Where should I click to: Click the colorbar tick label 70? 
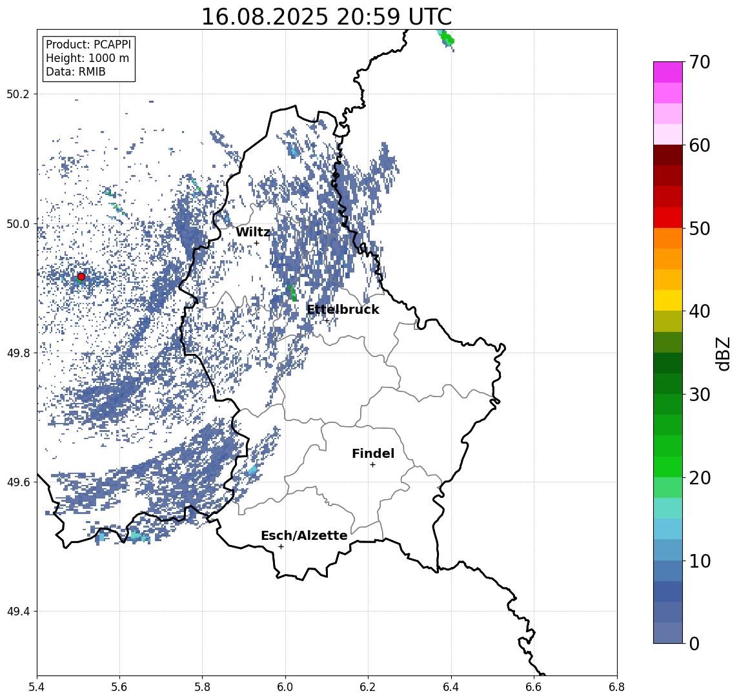tap(699, 62)
